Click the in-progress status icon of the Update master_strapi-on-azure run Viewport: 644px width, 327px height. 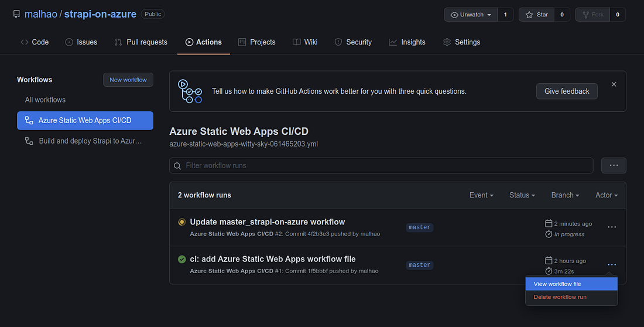pos(182,222)
